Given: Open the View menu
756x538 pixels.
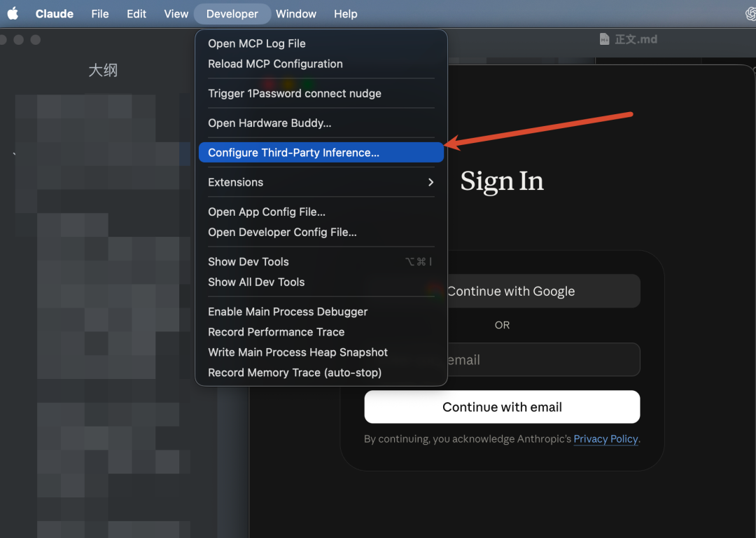Looking at the screenshot, I should click(176, 14).
